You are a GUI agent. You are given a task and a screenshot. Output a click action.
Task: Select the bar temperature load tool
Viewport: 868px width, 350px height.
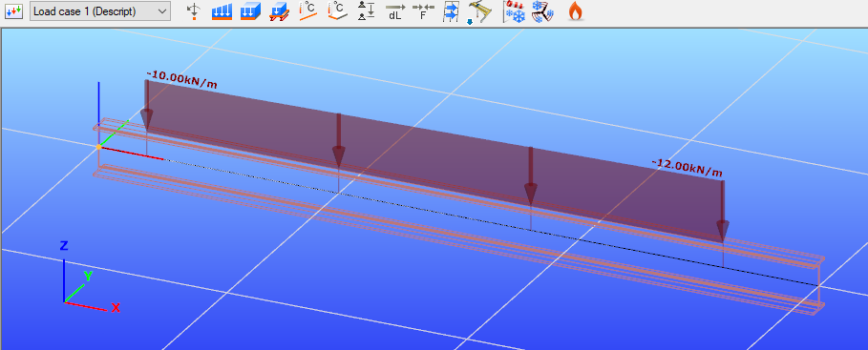tap(307, 11)
